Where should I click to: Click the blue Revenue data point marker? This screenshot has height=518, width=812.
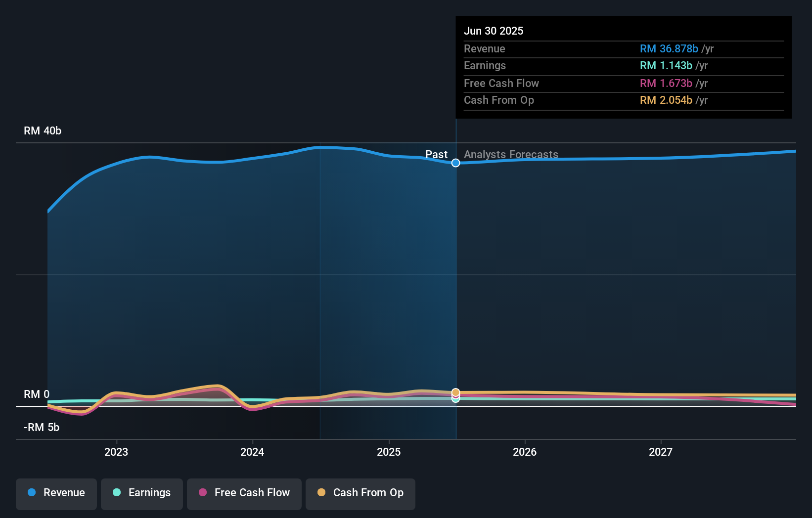pyautogui.click(x=455, y=163)
